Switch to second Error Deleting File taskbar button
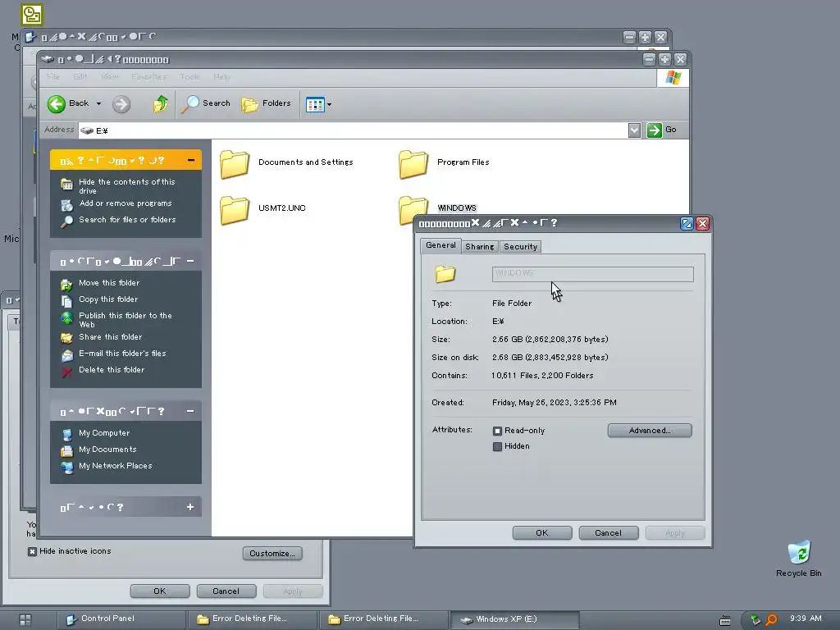 383,619
